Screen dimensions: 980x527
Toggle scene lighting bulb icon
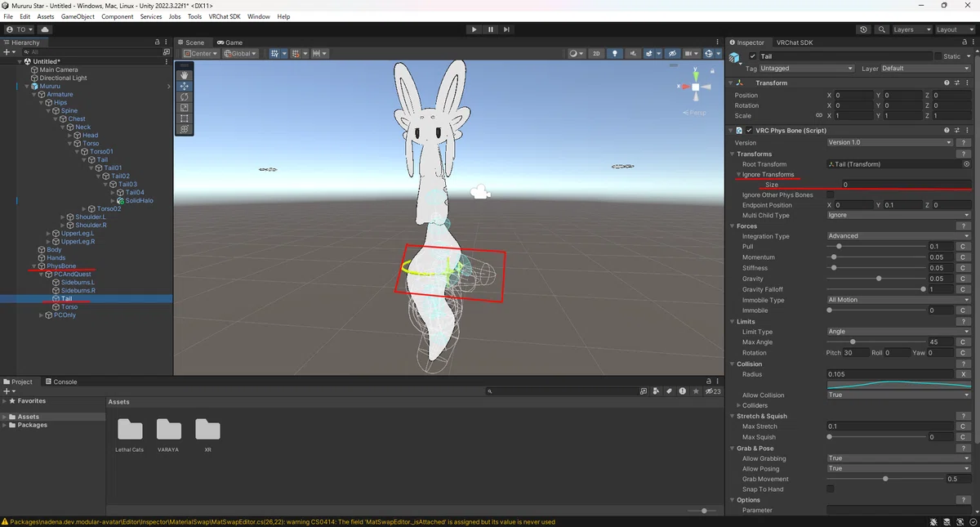[616, 53]
